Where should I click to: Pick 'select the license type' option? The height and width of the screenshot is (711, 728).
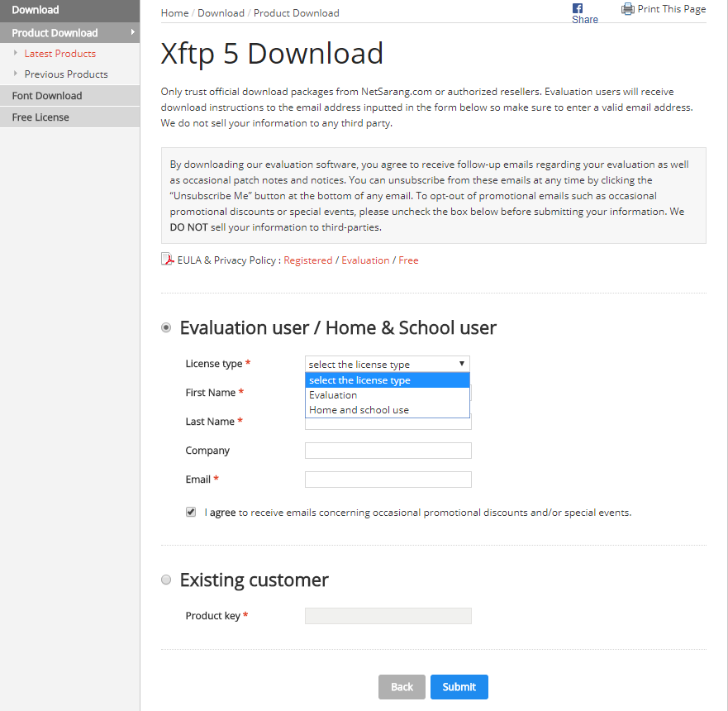[388, 380]
